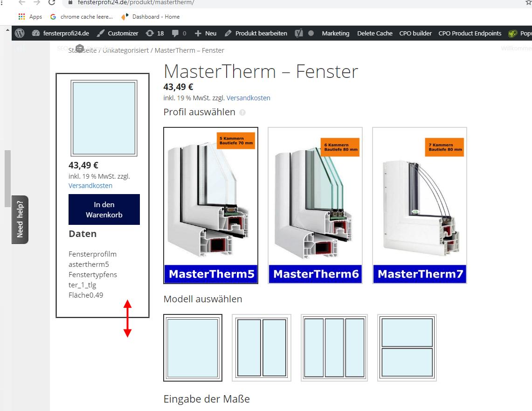Select the MasterTherm6 profile
The height and width of the screenshot is (411, 532).
(315, 205)
